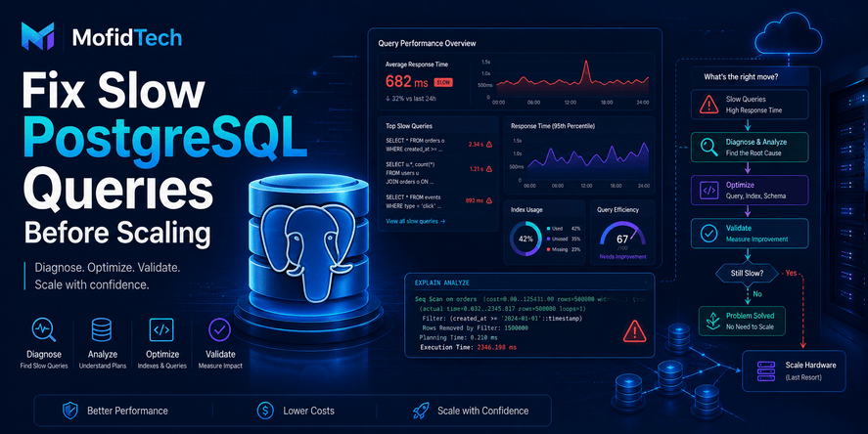Click the Lower Costs label

point(309,411)
